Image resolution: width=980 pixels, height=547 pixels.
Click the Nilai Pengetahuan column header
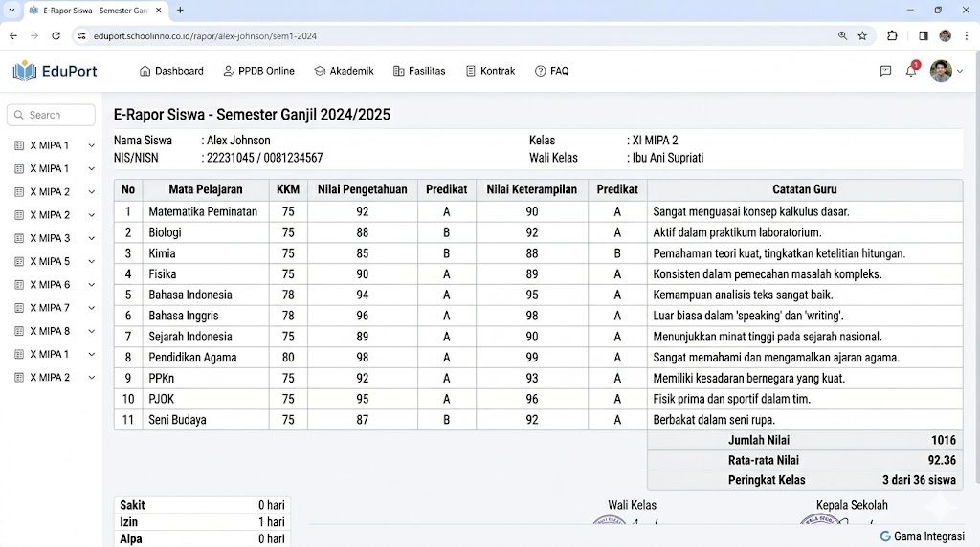pos(363,190)
